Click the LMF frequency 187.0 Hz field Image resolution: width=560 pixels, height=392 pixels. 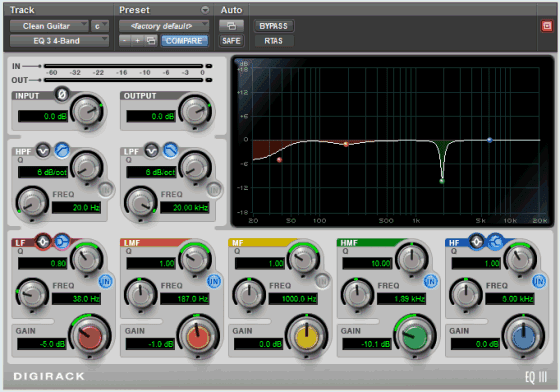185,298
